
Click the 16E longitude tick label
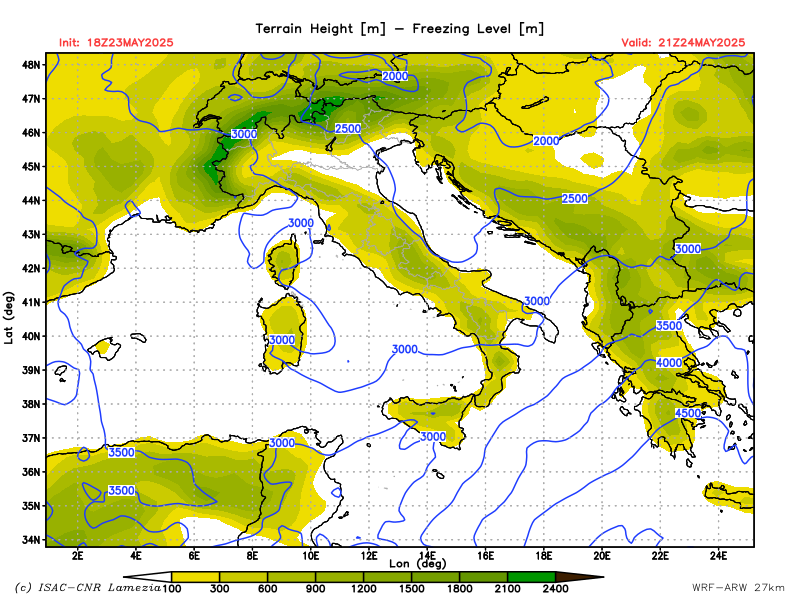485,556
